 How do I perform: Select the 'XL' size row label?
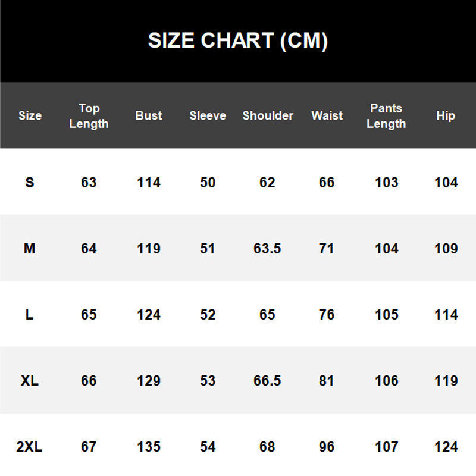point(30,380)
